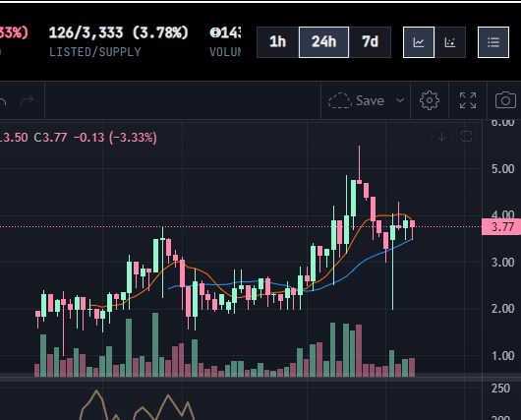This screenshot has height=420, width=521.
Task: Click the Save chart layout button
Action: click(357, 100)
